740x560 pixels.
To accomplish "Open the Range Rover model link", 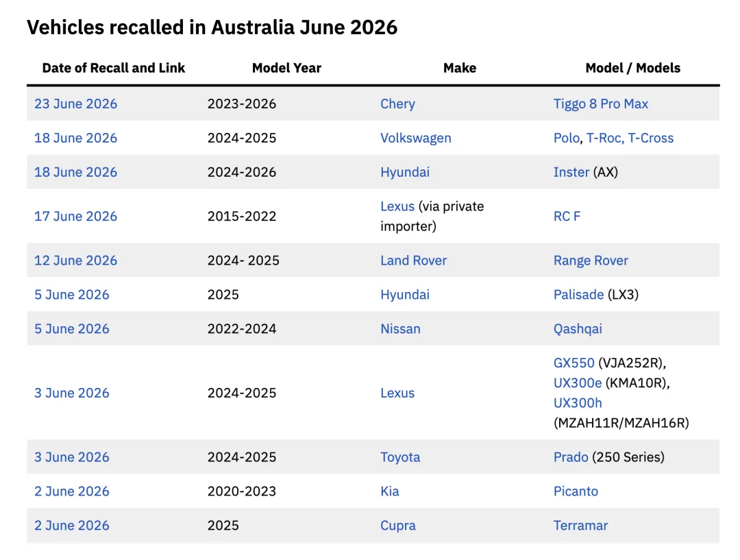I will [591, 260].
